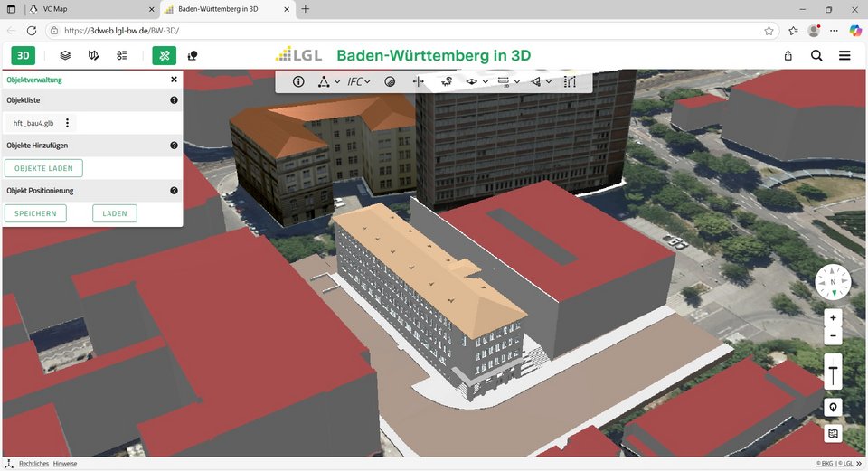Screen dimensions: 868x471
Task: Expand attributions with double chevron
Action: point(859,464)
